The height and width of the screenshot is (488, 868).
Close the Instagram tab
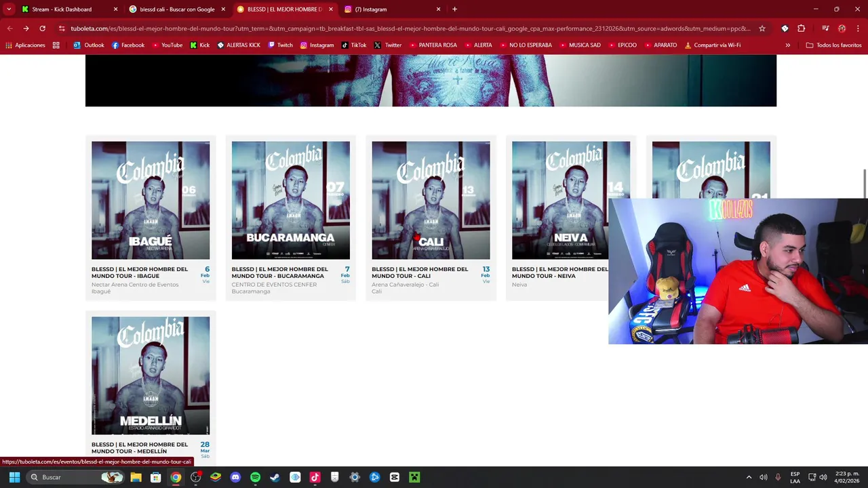tap(438, 9)
